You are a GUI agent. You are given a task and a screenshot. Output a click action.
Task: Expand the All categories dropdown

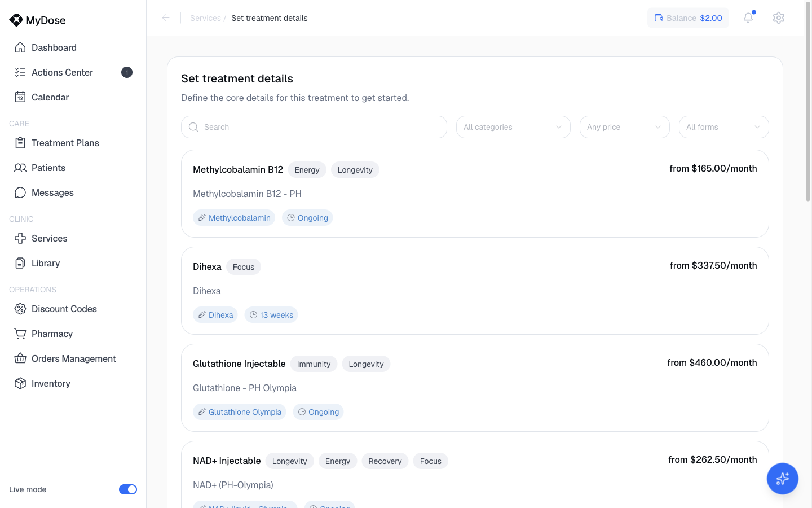(513, 127)
